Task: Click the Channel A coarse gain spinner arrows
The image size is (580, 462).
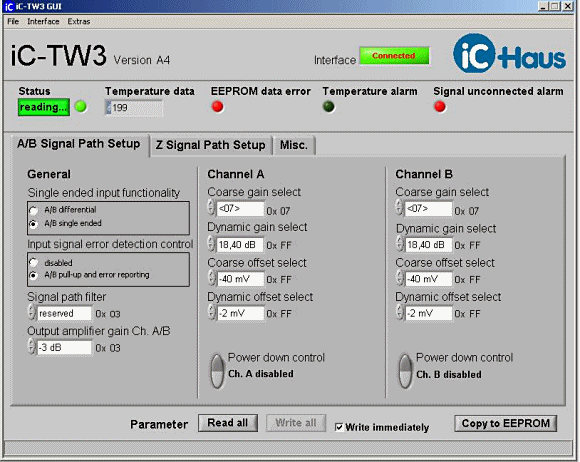Action: (211, 207)
